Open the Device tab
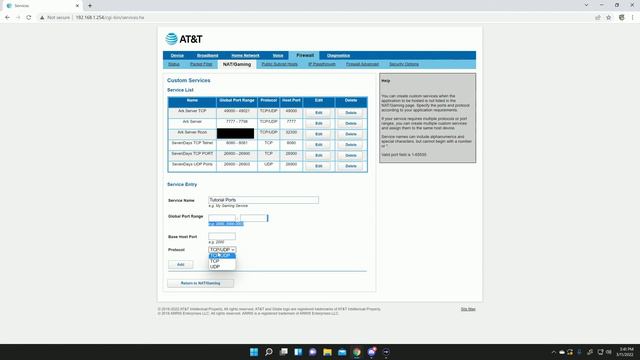This screenshot has height=360, width=640. (x=177, y=56)
